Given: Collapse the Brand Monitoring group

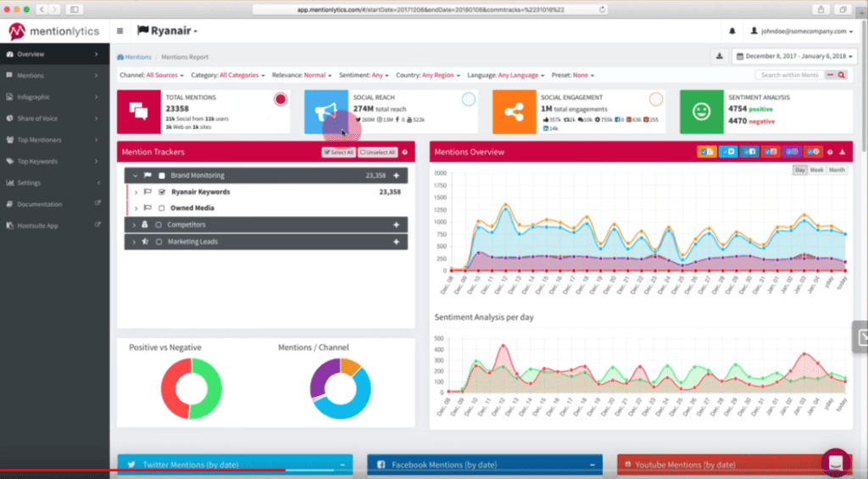Looking at the screenshot, I should coord(135,175).
